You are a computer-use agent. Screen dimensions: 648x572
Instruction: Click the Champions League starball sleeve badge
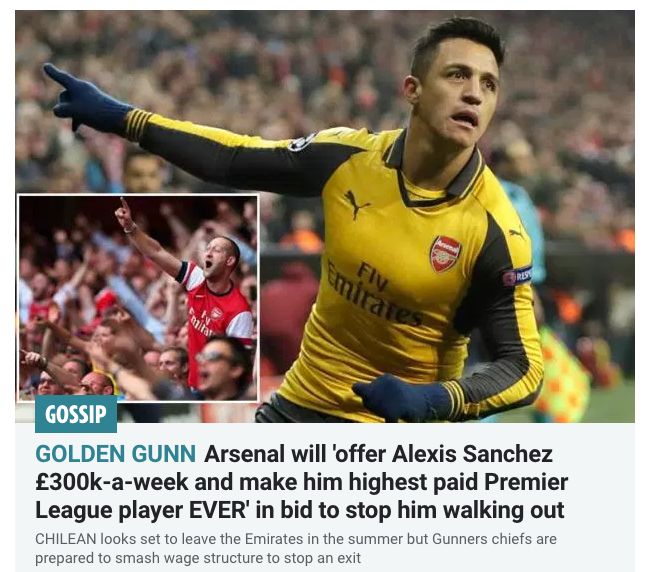pyautogui.click(x=303, y=142)
